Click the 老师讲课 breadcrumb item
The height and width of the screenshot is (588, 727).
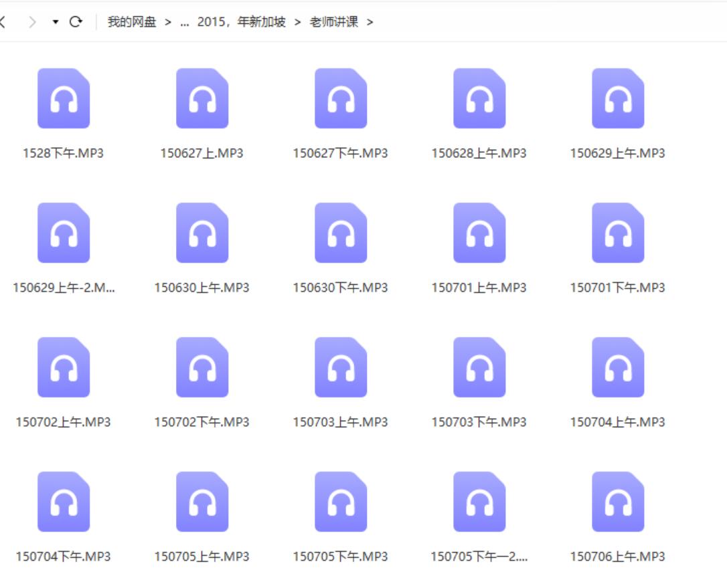(x=333, y=22)
